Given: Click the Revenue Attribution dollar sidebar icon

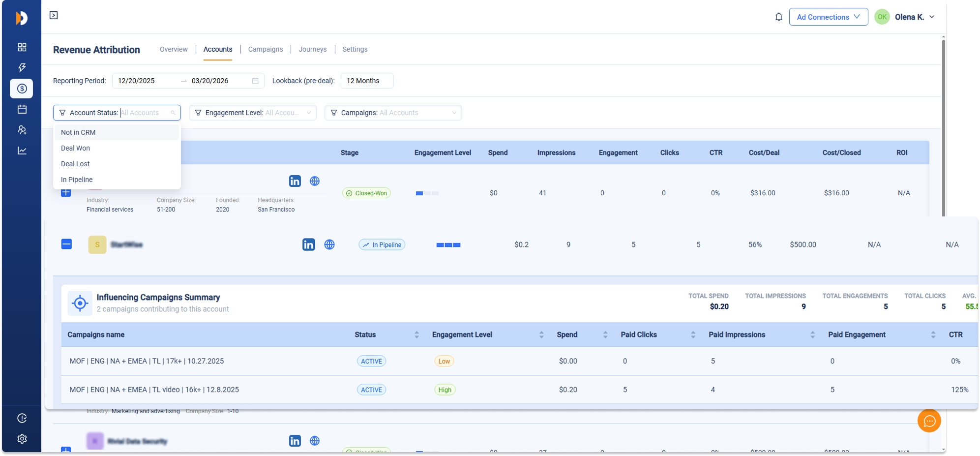Looking at the screenshot, I should 22,89.
